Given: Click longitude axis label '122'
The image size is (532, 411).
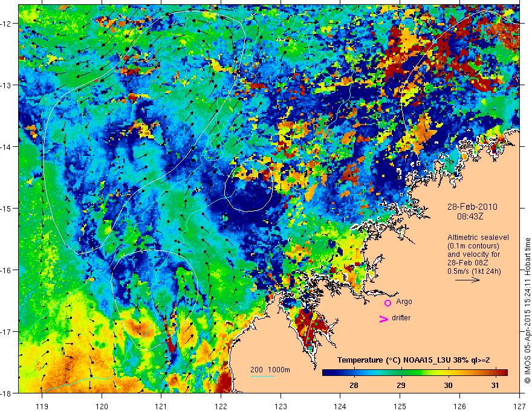Looking at the screenshot, I should pos(221,406).
